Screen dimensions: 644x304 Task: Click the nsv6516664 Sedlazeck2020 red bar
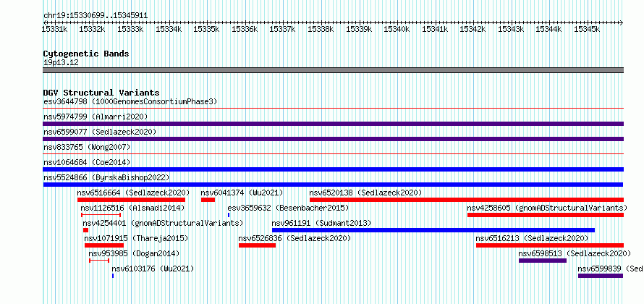coord(132,200)
